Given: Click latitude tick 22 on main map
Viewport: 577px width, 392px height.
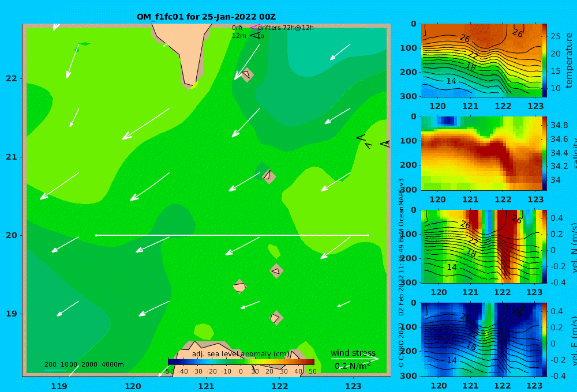Looking at the screenshot, I should (12, 78).
